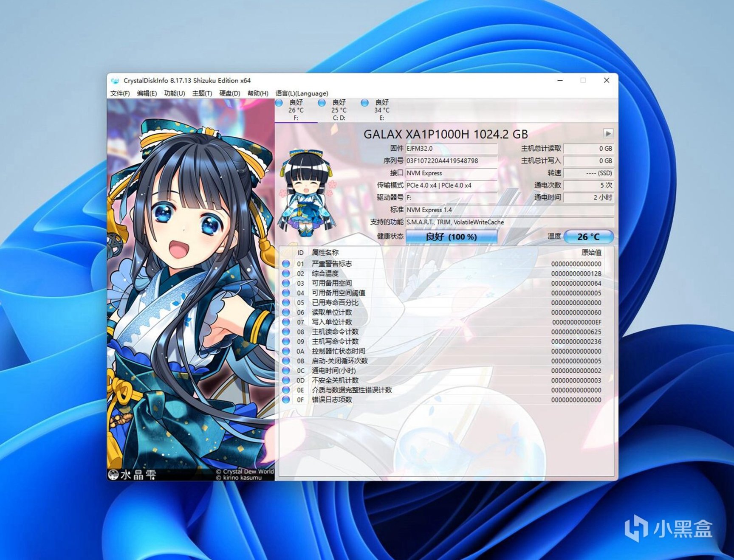Select the 可用备用空间 attribute name
734x560 pixels.
pos(332,283)
